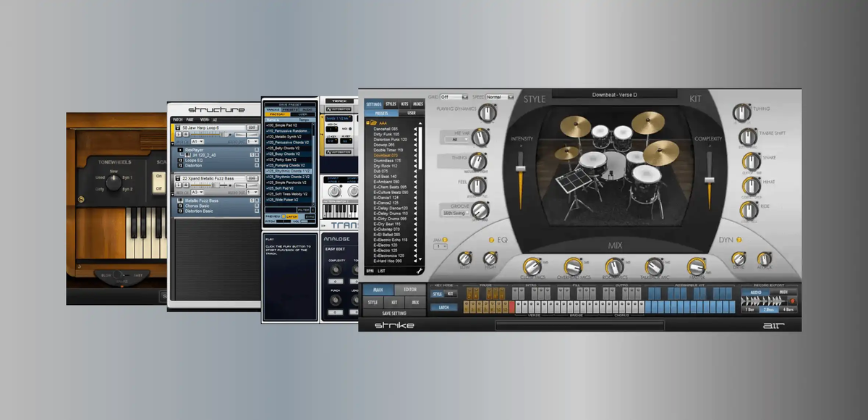Screen dimensions: 868x420
Task: Select the User sub-tab in Strike
Action: 412,113
